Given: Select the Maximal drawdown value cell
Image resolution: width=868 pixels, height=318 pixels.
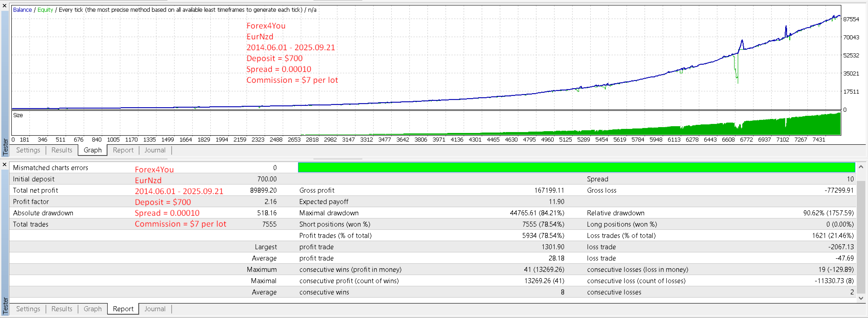Looking at the screenshot, I should (x=537, y=213).
